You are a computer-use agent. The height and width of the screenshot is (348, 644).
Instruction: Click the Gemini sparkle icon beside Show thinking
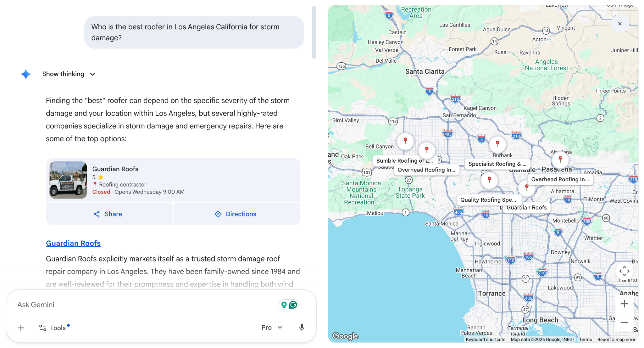tap(25, 74)
